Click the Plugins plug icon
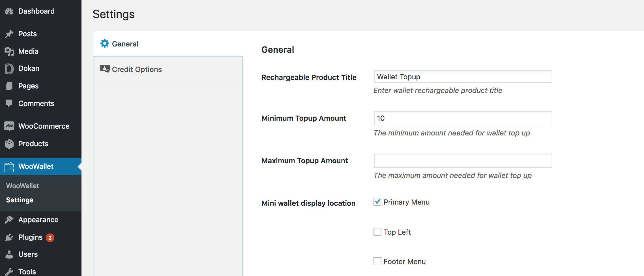 tap(9, 237)
